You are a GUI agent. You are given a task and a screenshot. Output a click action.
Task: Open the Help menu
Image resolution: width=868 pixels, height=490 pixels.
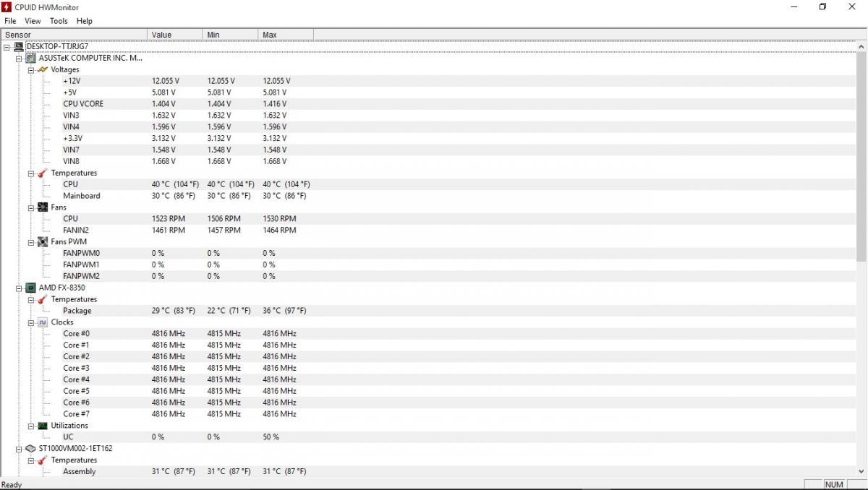pyautogui.click(x=85, y=21)
